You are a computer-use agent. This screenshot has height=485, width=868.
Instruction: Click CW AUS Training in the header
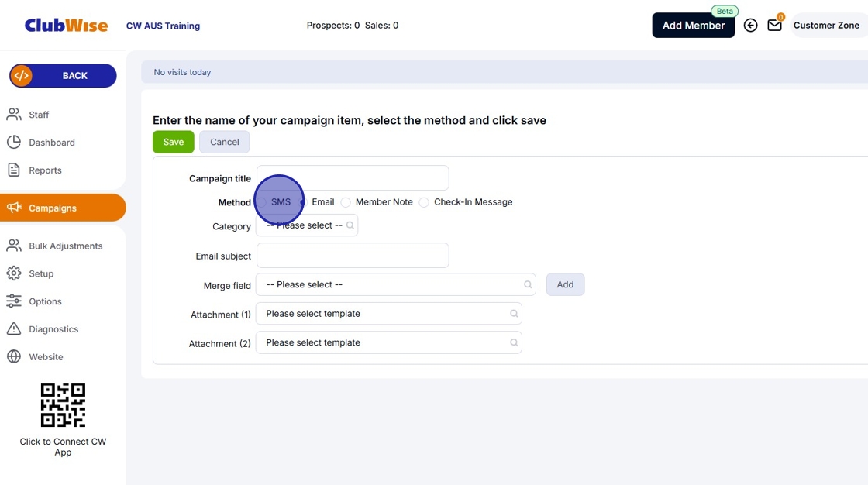(163, 25)
